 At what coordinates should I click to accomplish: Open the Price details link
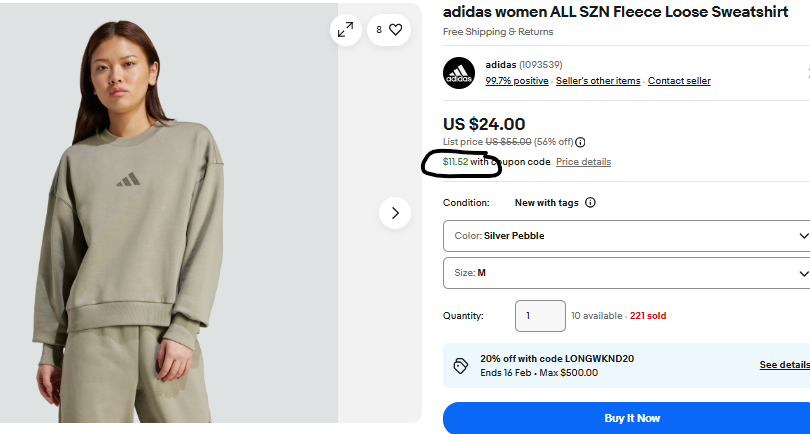583,162
